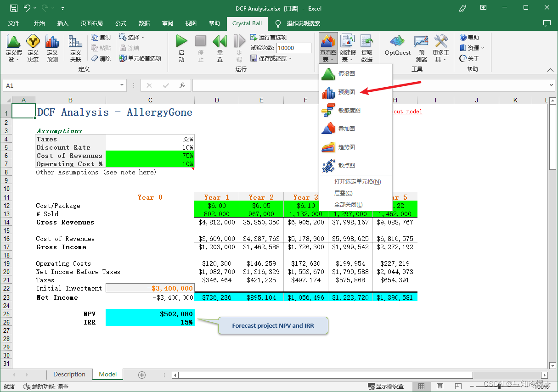Select Scatter Charts (散点图) menu item
Viewport: 558px width, 392px height.
click(355, 165)
